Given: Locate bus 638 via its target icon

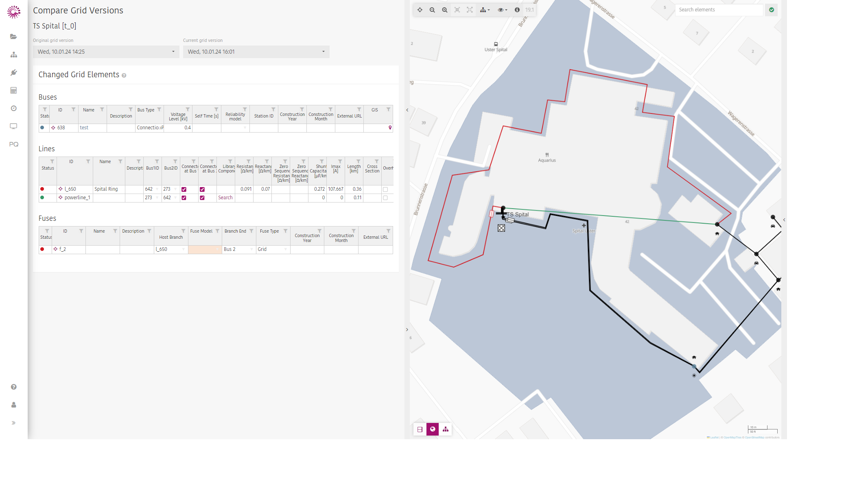Looking at the screenshot, I should pos(53,128).
